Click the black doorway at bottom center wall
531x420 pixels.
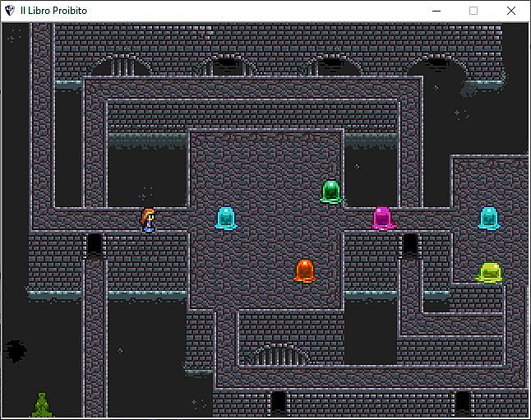279,403
